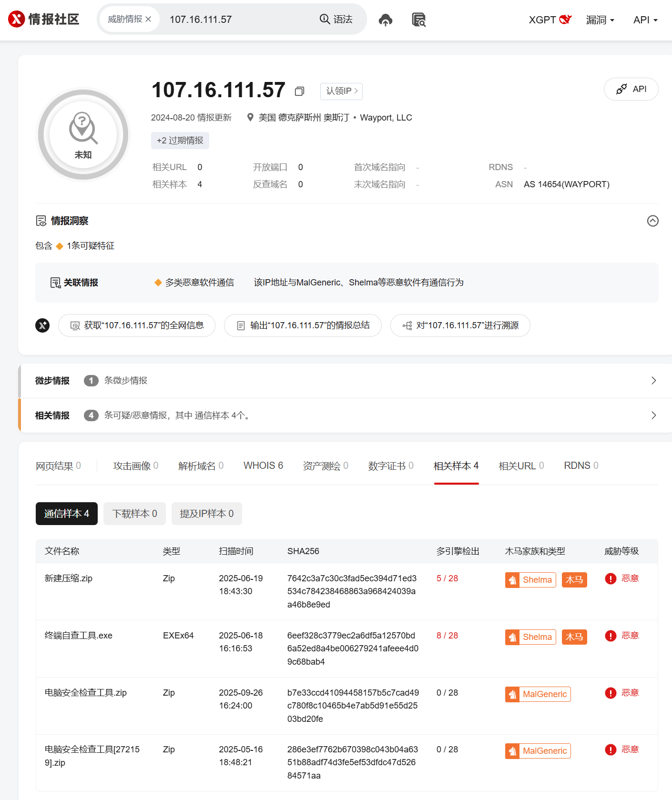
Task: Open the 语法 search syntax help
Action: (336, 19)
